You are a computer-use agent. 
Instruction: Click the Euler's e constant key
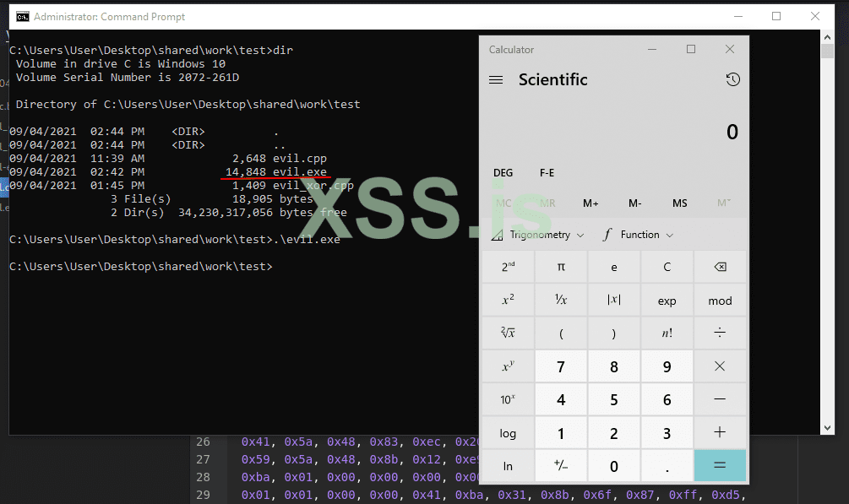click(614, 267)
